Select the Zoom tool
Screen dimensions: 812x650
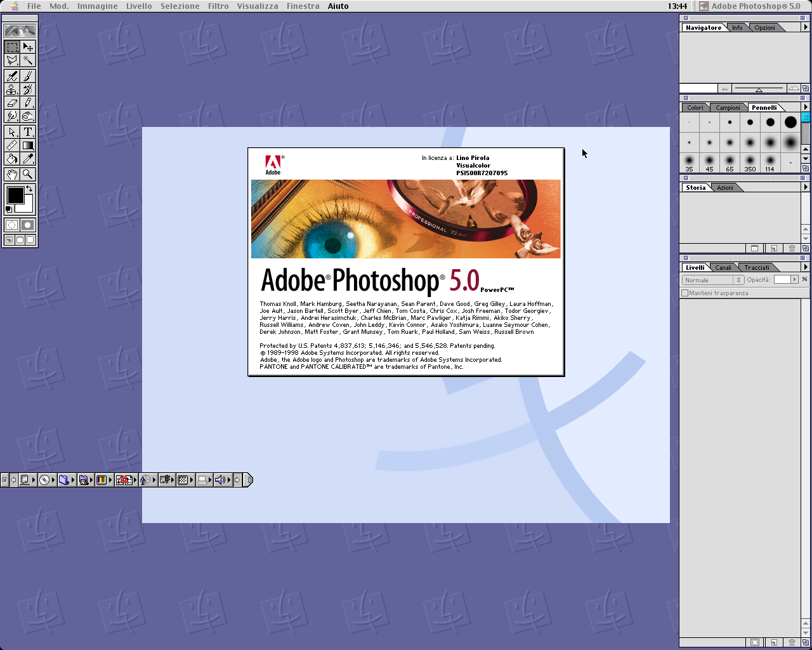(x=28, y=174)
